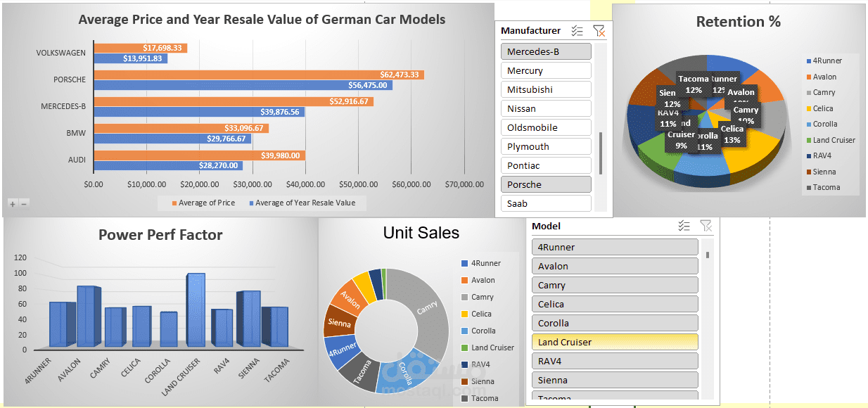Select the Porsche $62,473.33 price bar
This screenshot has height=408, width=868.
click(x=259, y=75)
